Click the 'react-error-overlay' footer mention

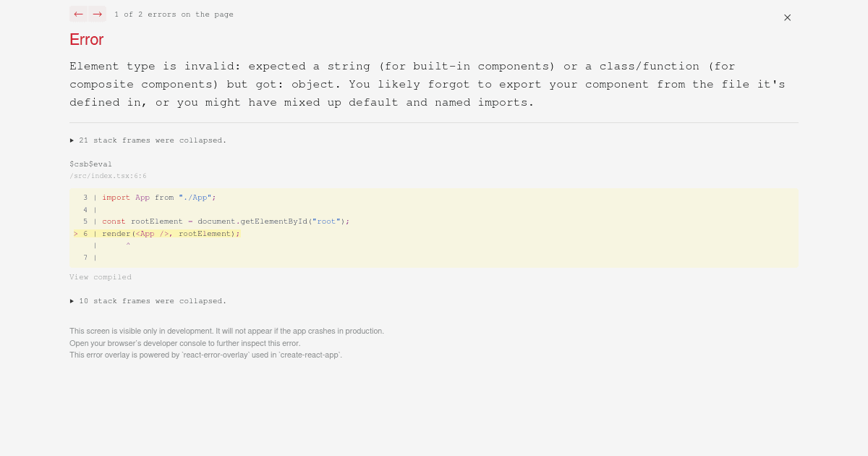(216, 355)
